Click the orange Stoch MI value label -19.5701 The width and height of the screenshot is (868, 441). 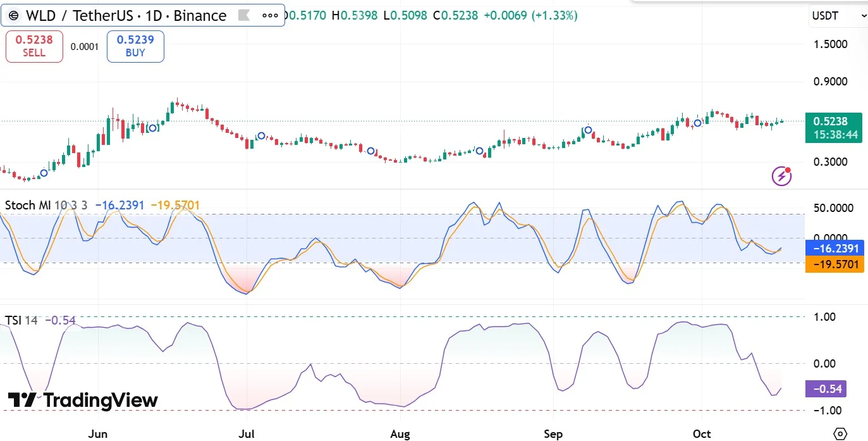[x=835, y=264]
